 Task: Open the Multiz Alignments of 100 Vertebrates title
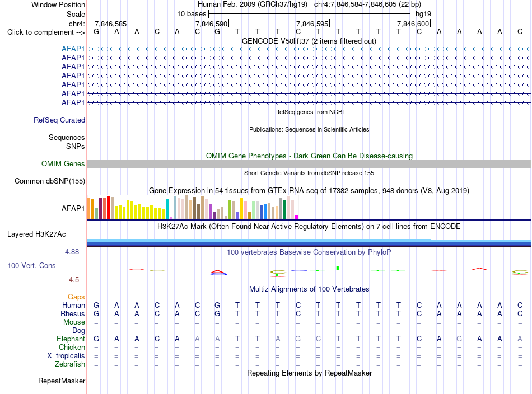pos(309,289)
